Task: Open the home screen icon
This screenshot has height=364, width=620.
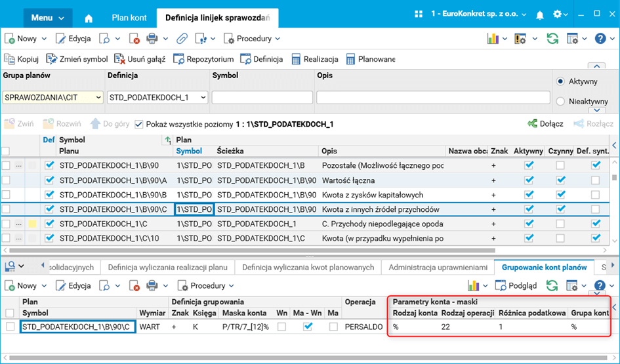Action: click(x=89, y=18)
